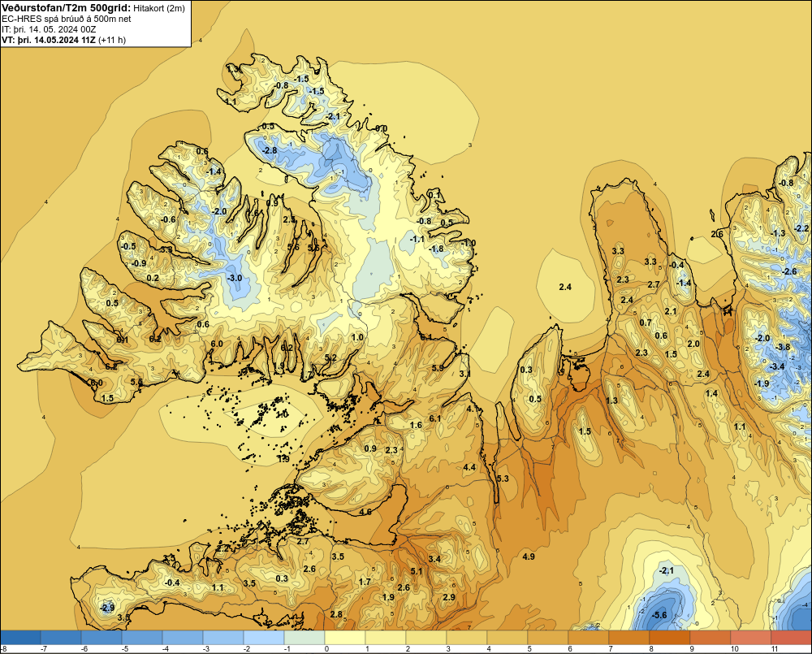
Task: Click the 5.3 temperature label on the map
Action: pyautogui.click(x=503, y=479)
